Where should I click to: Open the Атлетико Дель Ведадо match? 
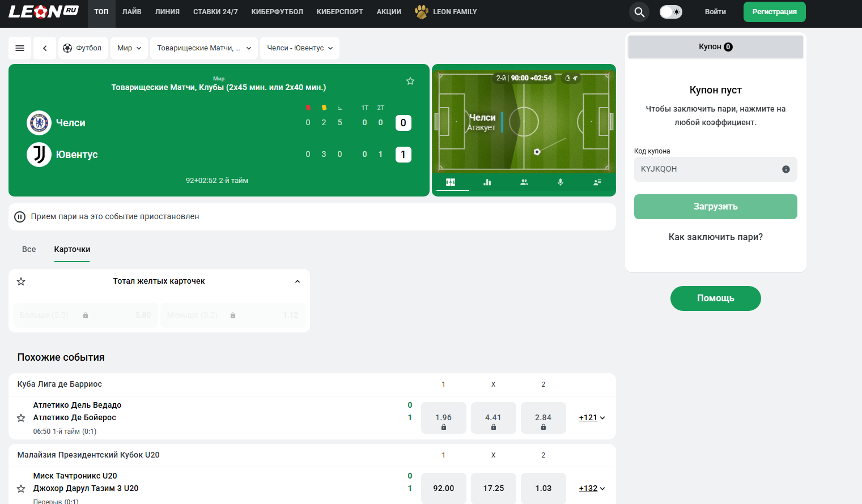77,405
